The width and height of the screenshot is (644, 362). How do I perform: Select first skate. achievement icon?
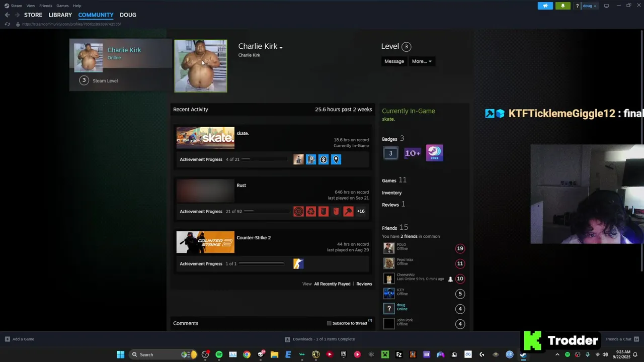coord(298,159)
